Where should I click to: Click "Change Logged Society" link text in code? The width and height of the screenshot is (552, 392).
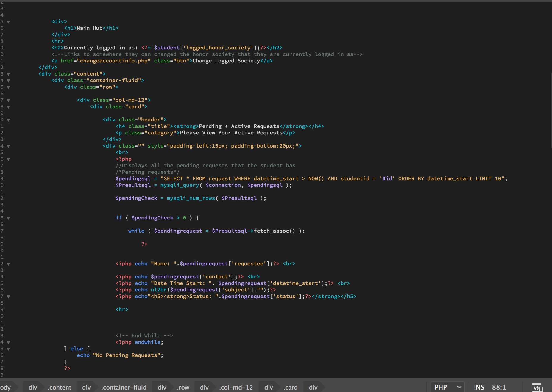coord(226,61)
